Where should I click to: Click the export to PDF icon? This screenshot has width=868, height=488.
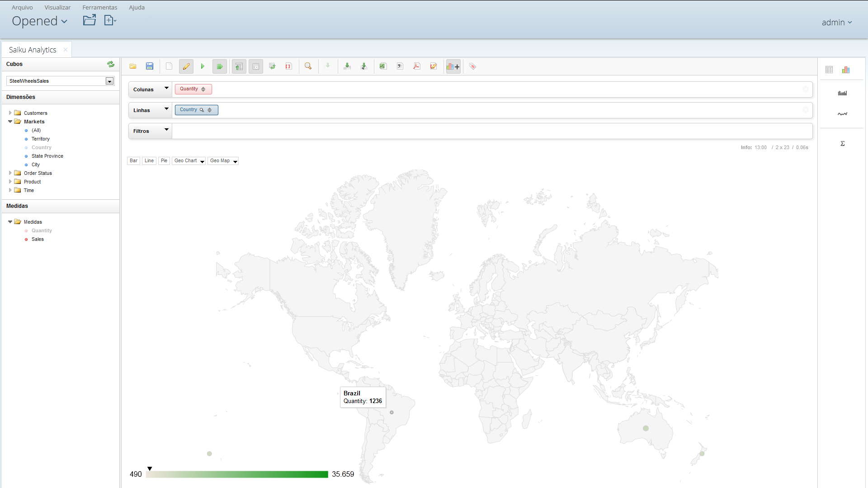[x=417, y=66]
